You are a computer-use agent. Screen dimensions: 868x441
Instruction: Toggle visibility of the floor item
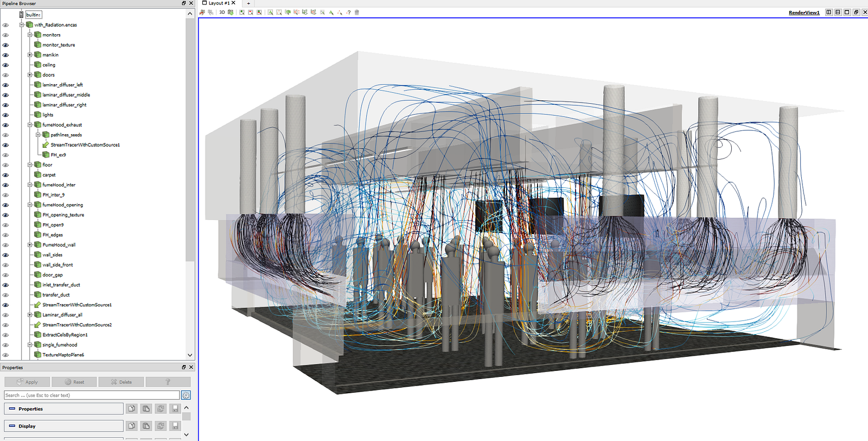coord(5,165)
